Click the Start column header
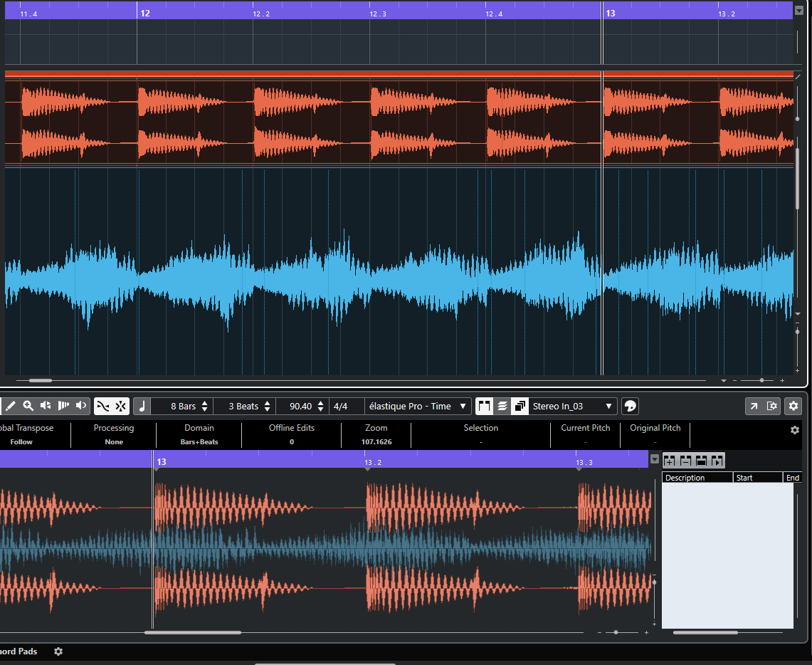Viewport: 812px width, 665px height. pyautogui.click(x=758, y=478)
